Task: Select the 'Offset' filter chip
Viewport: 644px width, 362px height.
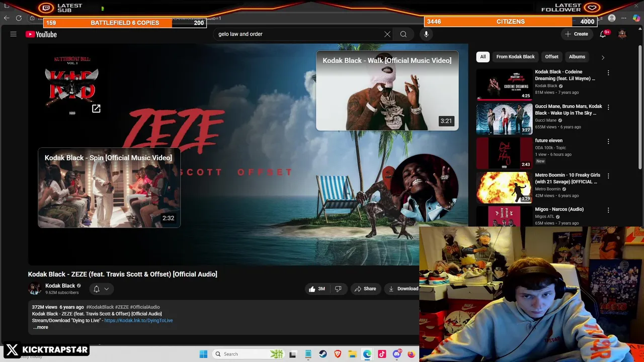Action: pos(552,57)
